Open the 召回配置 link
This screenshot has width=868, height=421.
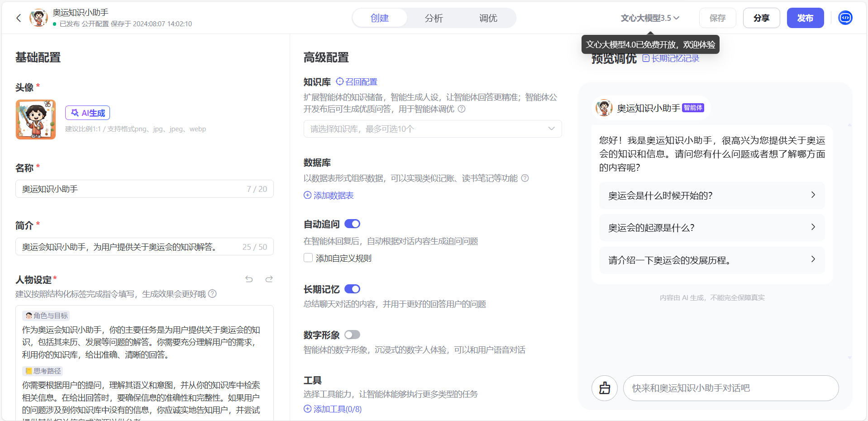(x=357, y=82)
